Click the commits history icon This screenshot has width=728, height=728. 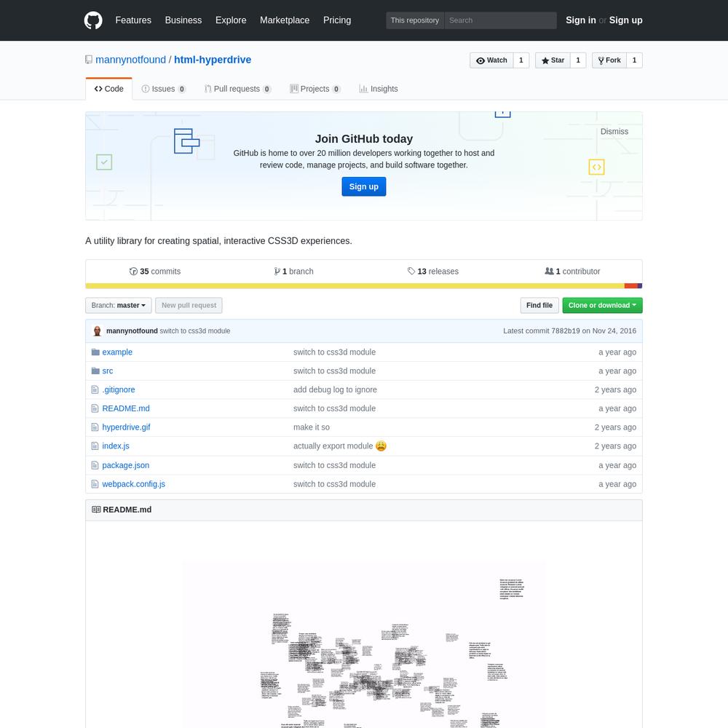pos(133,271)
